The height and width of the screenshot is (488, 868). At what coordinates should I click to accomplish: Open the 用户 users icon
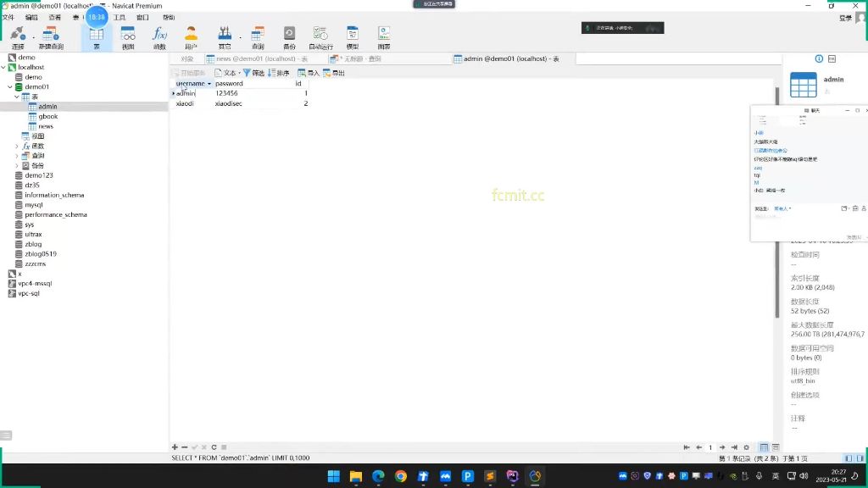pos(191,37)
